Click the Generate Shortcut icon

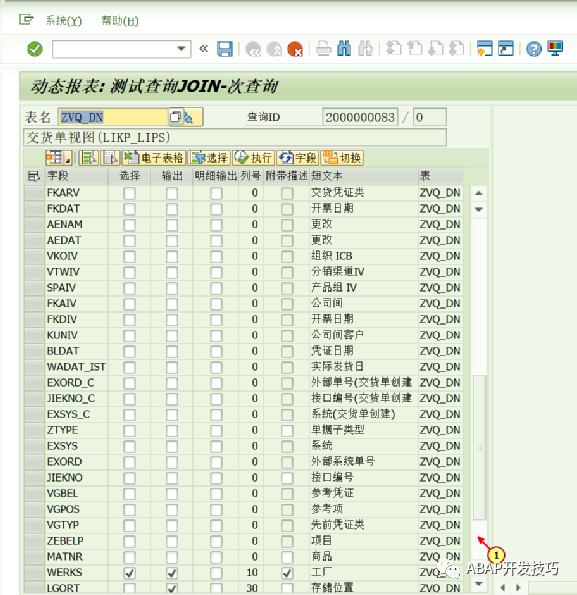(506, 49)
